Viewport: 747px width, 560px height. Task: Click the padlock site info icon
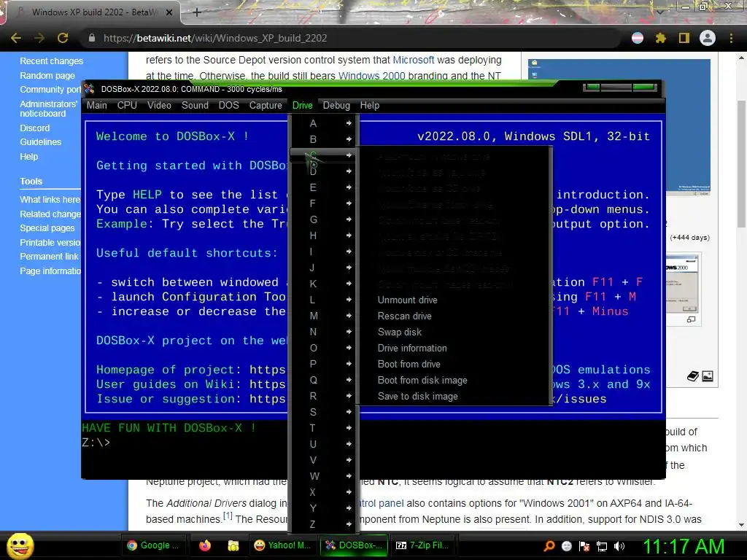tap(92, 38)
